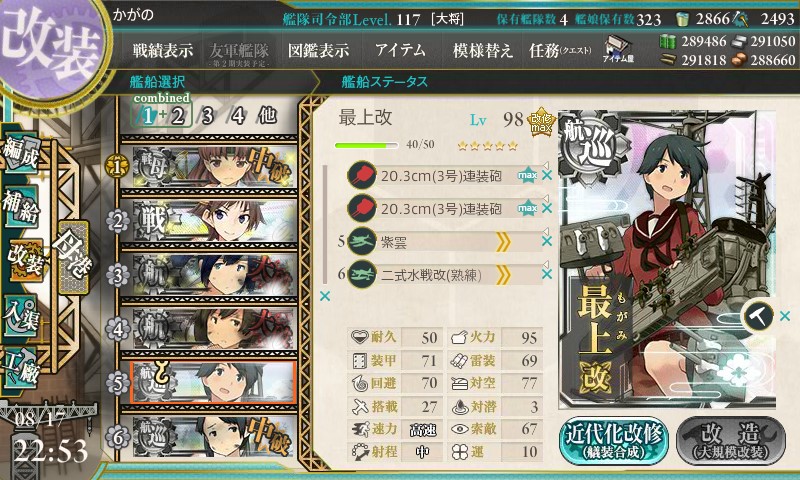Click the 改造 remodel button
The width and height of the screenshot is (800, 480).
pos(731,441)
